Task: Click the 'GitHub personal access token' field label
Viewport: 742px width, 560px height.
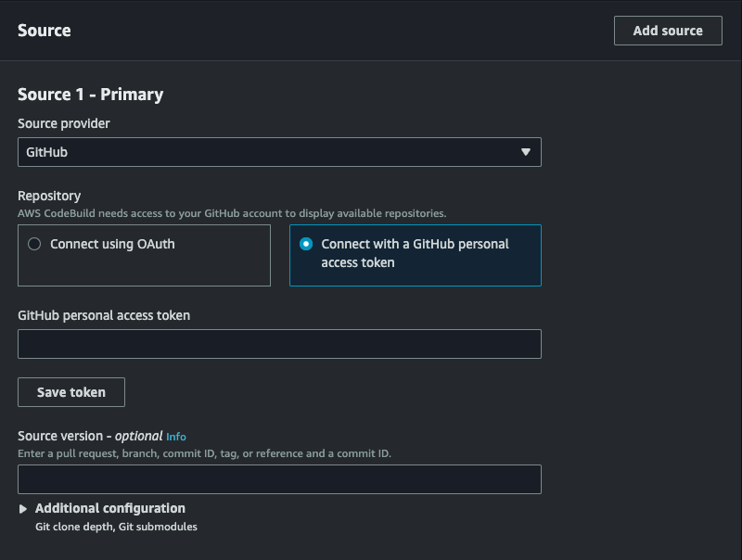Action: [x=104, y=315]
